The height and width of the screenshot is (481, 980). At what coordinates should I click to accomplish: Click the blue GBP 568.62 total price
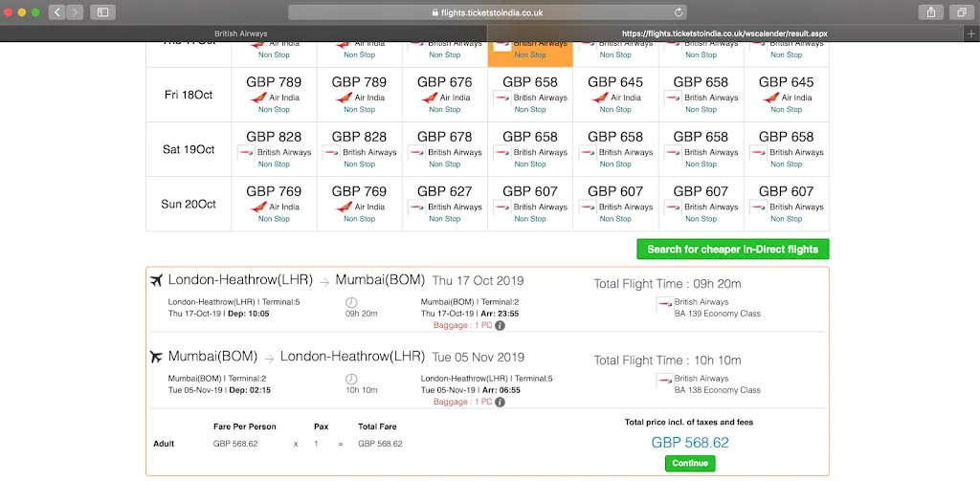(x=690, y=443)
